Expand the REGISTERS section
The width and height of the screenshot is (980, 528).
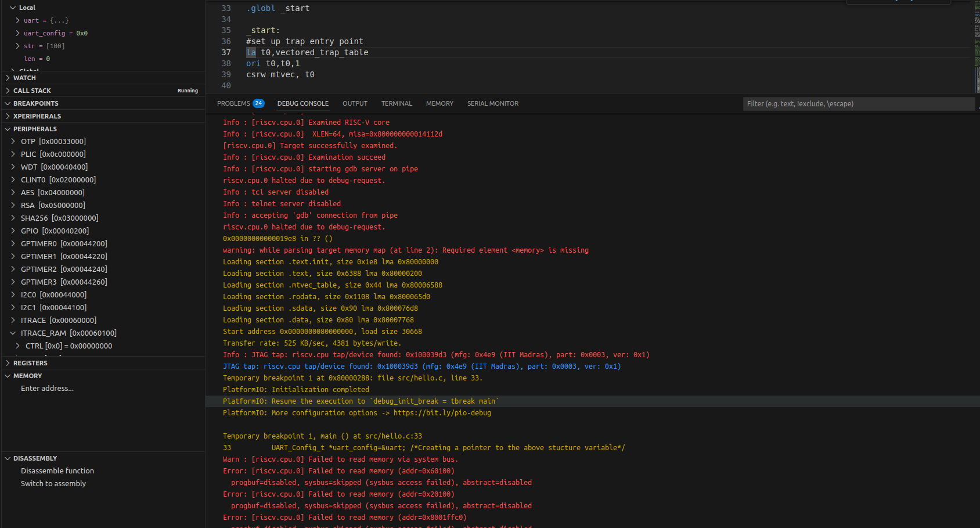30,363
